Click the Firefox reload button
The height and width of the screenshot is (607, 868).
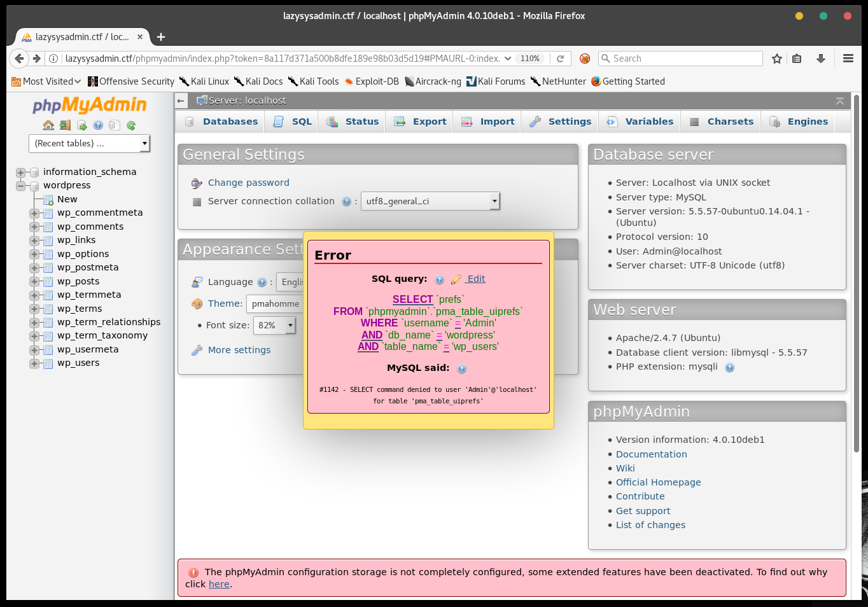coord(561,59)
